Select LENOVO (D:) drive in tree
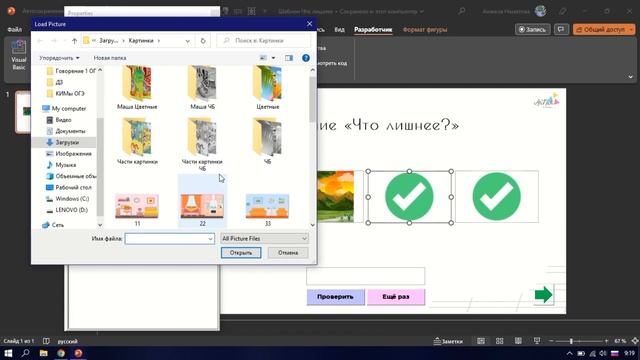The width and height of the screenshot is (640, 360). pos(67,210)
